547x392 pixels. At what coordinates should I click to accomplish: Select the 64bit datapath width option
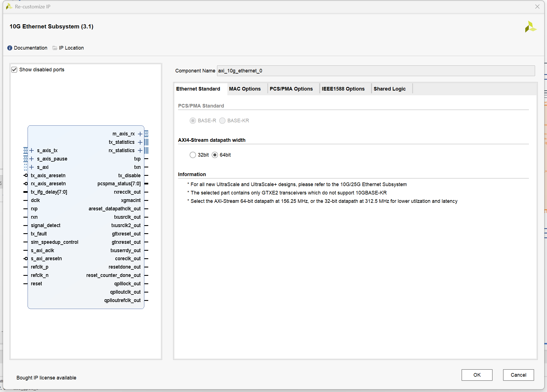pos(215,155)
